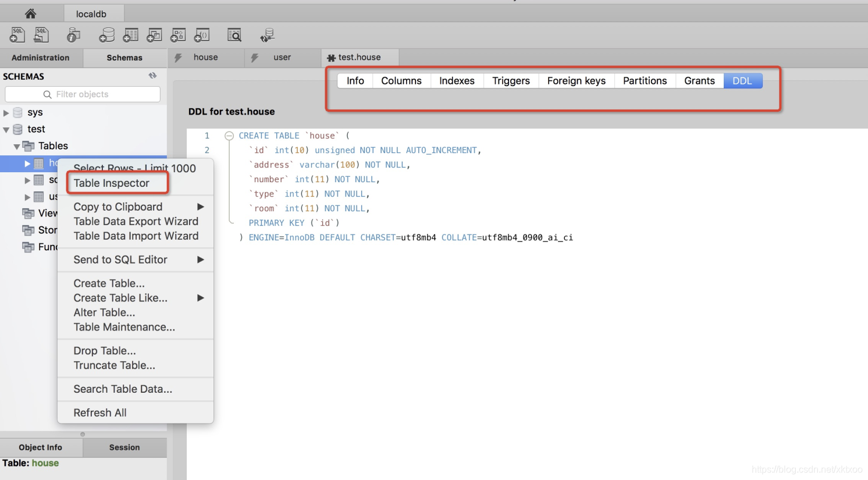Switch to the Foreign keys tab

(577, 81)
